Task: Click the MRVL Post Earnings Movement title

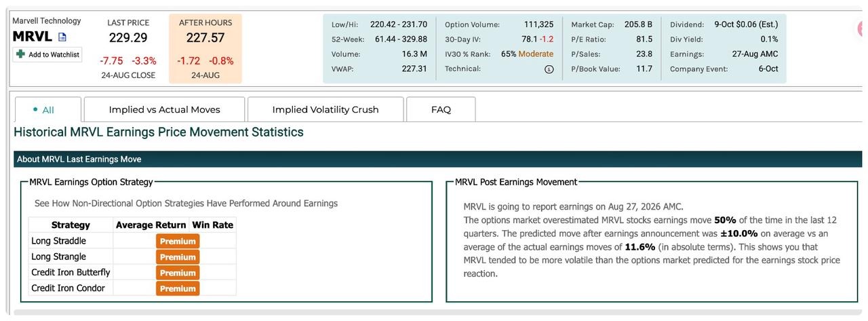Action: (x=516, y=182)
